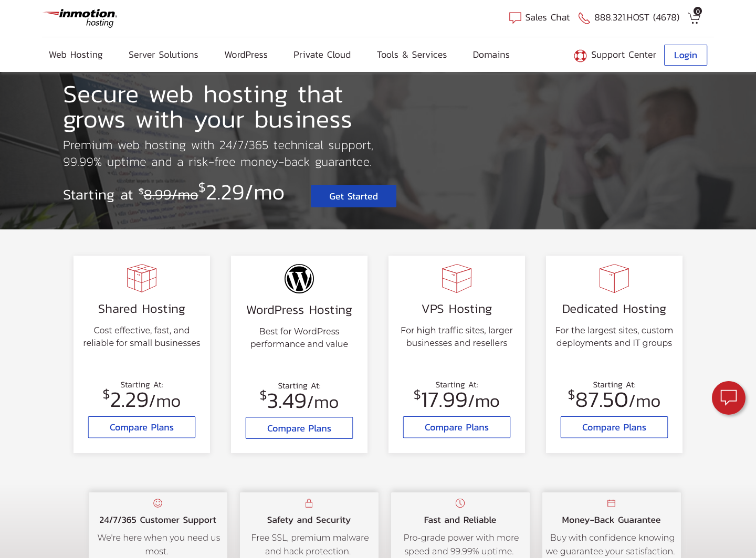
Task: Open the floating red chat bubble
Action: pyautogui.click(x=729, y=398)
